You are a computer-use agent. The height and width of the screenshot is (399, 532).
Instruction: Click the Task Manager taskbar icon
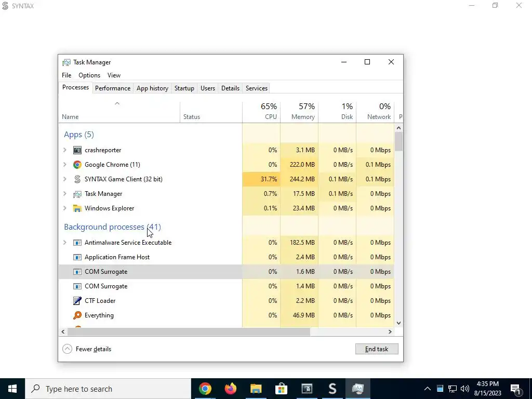click(x=358, y=389)
